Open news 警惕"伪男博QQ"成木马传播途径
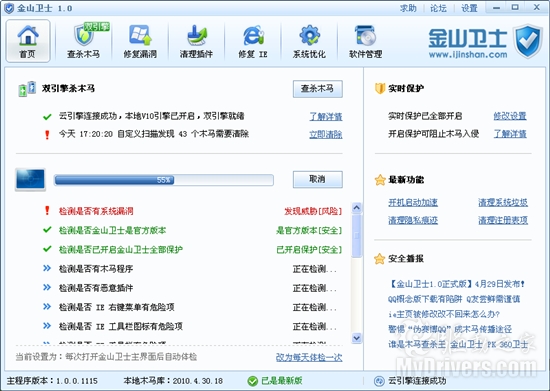The width and height of the screenshot is (550, 391). point(450,329)
